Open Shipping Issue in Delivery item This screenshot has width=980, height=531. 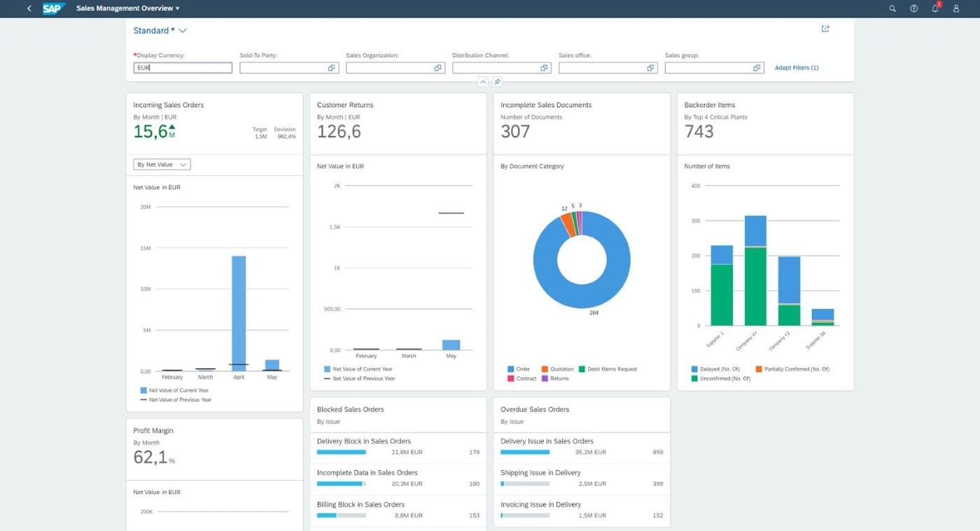coord(582,478)
